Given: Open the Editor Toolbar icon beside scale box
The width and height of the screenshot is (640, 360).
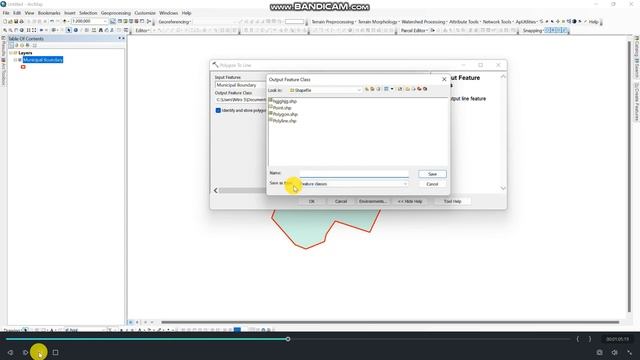Looking at the screenshot, I should pyautogui.click(x=113, y=22).
